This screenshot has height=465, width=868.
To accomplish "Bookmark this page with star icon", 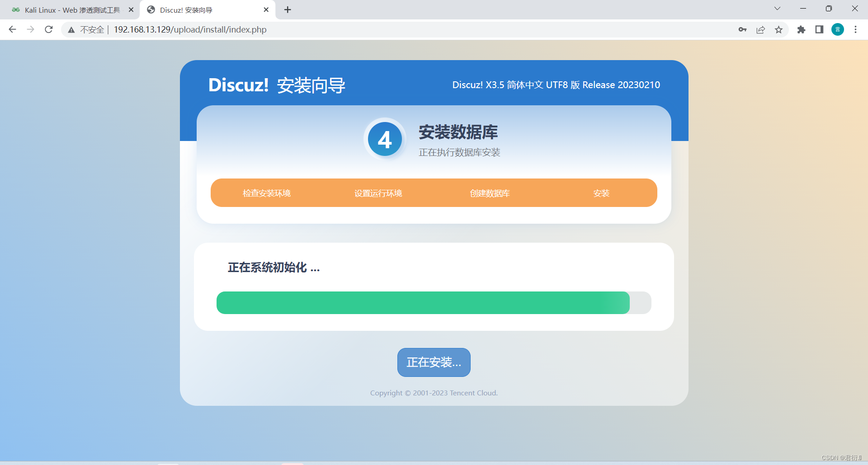I will tap(778, 29).
